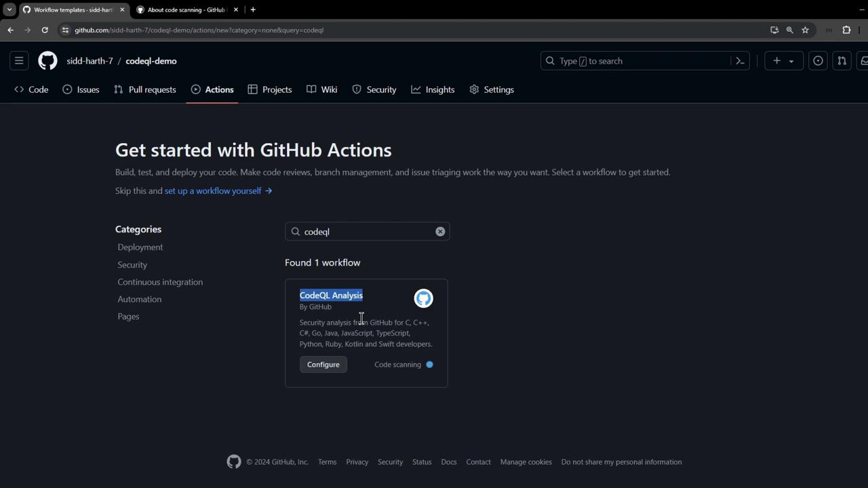Click the install app icon in the address bar
Image resolution: width=868 pixels, height=488 pixels.
click(774, 30)
